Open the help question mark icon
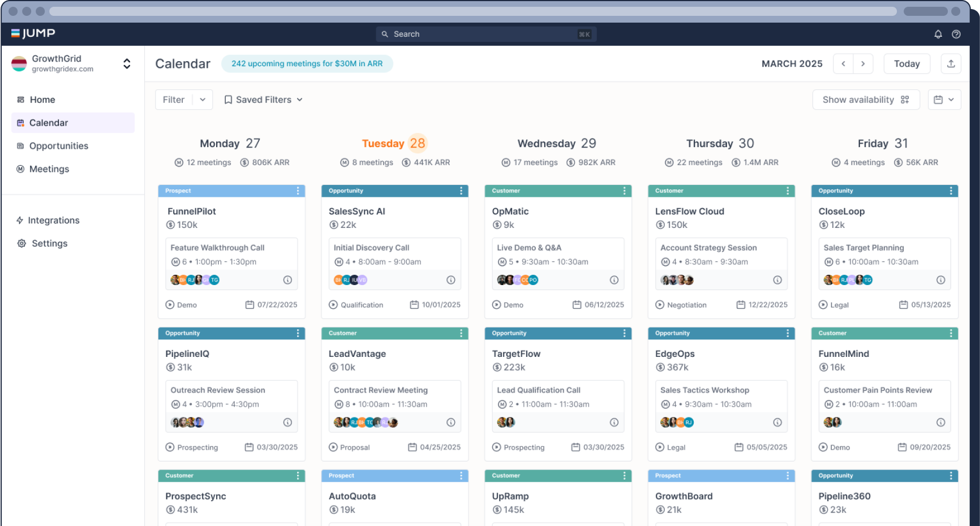This screenshot has width=980, height=526. click(956, 35)
